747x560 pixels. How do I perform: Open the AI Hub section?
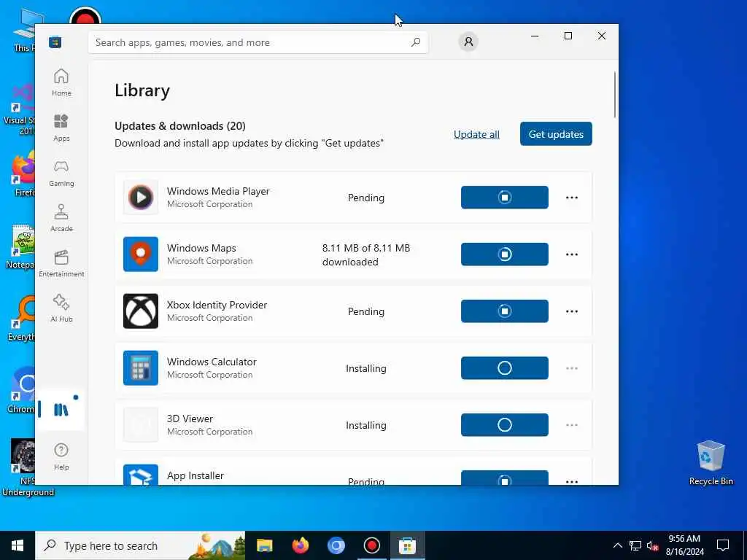pyautogui.click(x=61, y=308)
